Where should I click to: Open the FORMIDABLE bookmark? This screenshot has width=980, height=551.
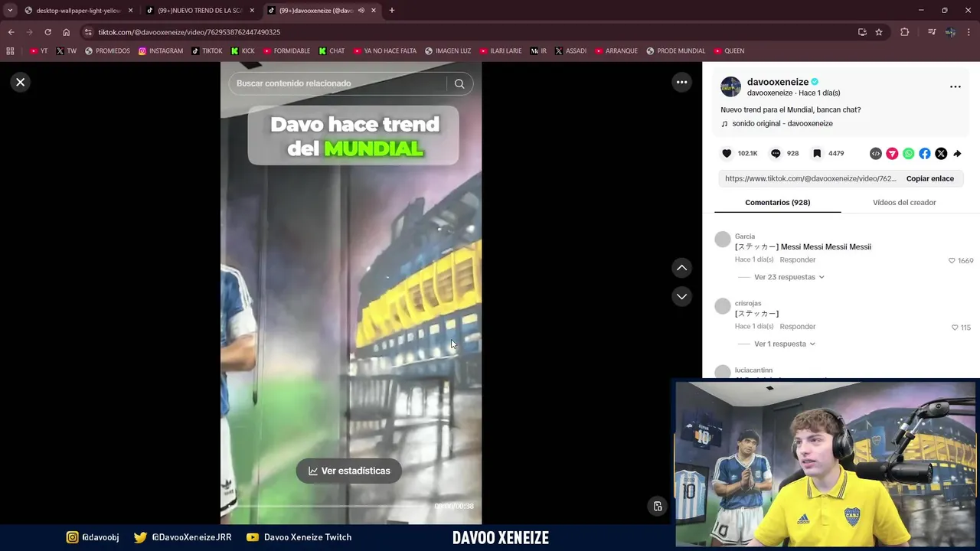point(286,51)
